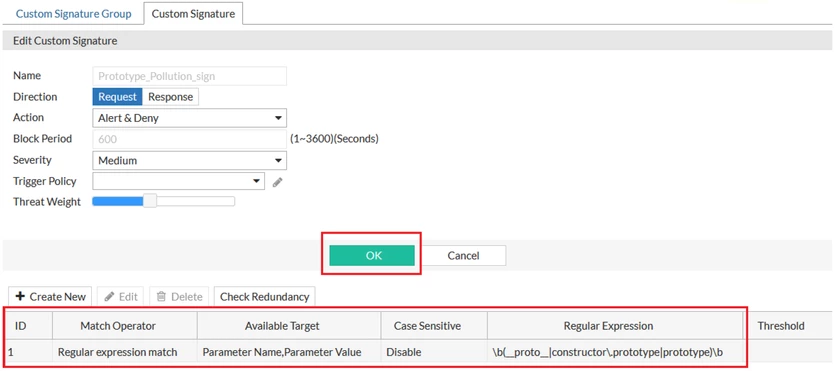Click the Threat Weight slider handle
Image resolution: width=835 pixels, height=371 pixels.
(151, 201)
